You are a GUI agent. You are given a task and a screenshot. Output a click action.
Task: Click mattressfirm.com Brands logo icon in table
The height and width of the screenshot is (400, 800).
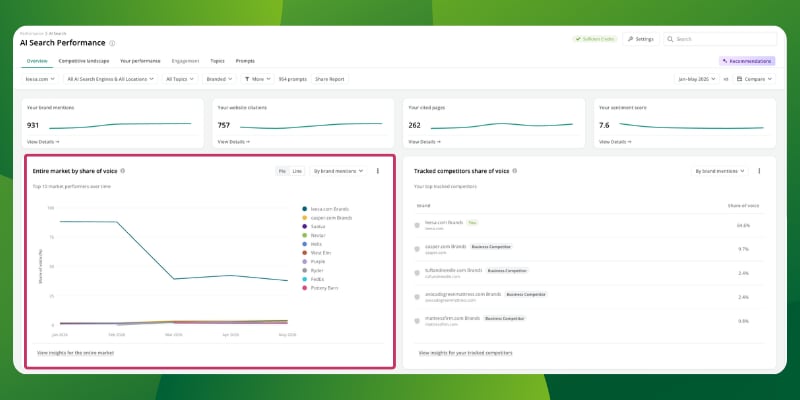click(x=417, y=321)
